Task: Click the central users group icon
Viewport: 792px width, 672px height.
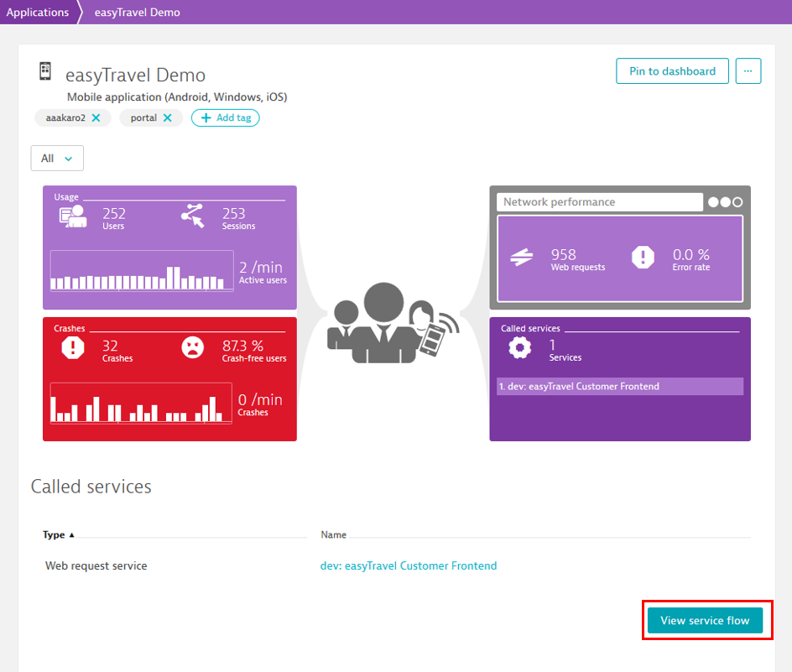Action: [x=393, y=323]
